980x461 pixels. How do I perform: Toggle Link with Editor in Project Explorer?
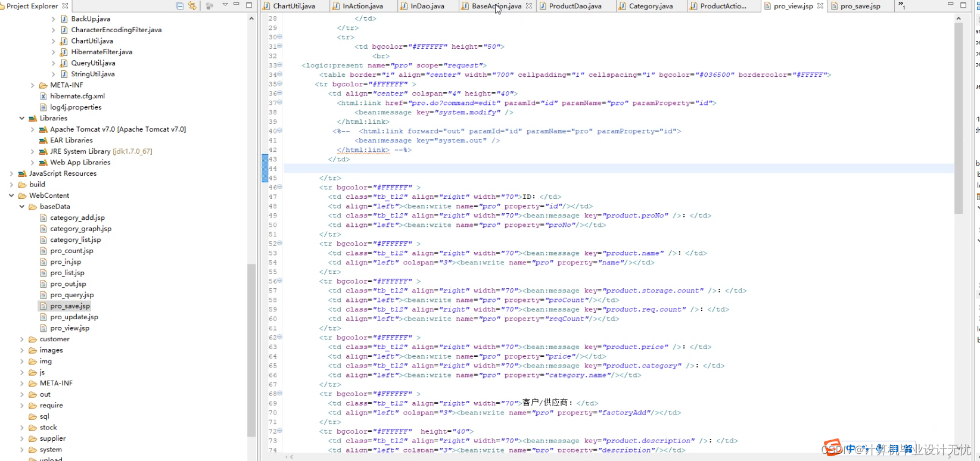click(192, 6)
